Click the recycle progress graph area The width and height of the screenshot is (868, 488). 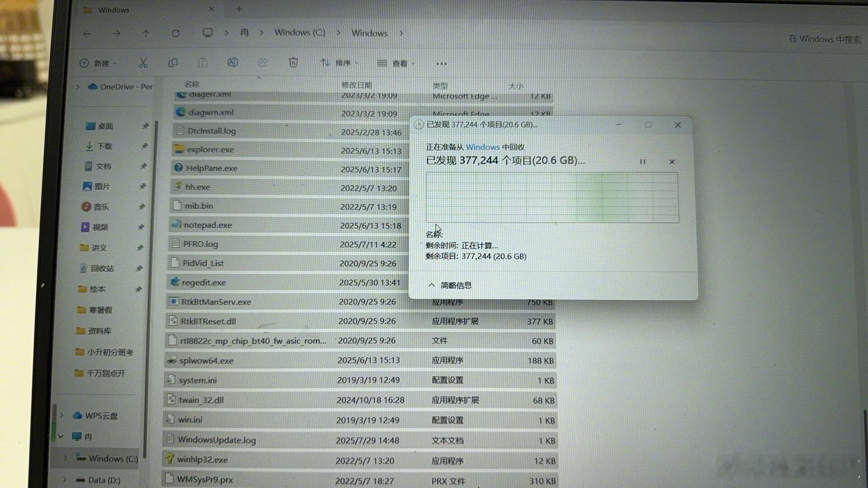click(x=552, y=197)
